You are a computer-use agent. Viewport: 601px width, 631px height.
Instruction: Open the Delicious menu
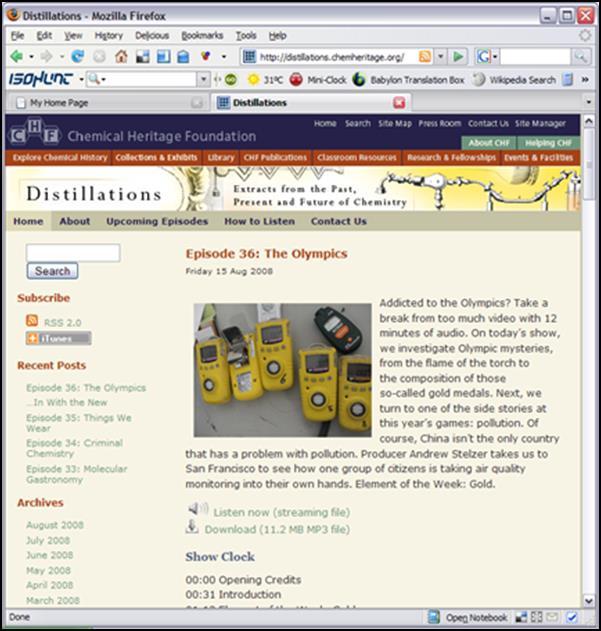coord(152,36)
